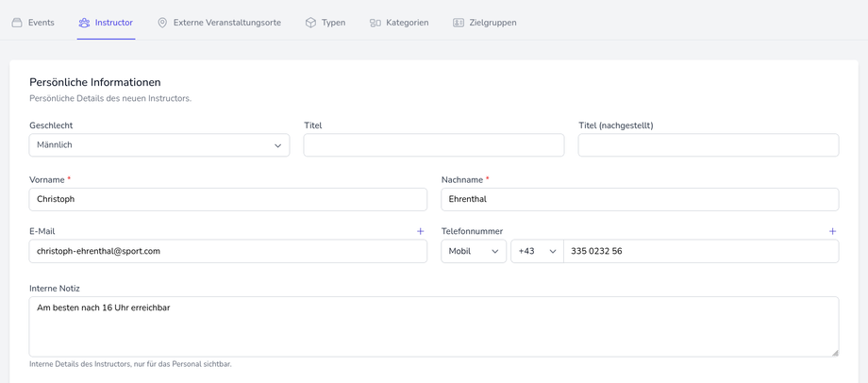Click the Typen cube icon
This screenshot has height=383, width=868.
coord(310,23)
